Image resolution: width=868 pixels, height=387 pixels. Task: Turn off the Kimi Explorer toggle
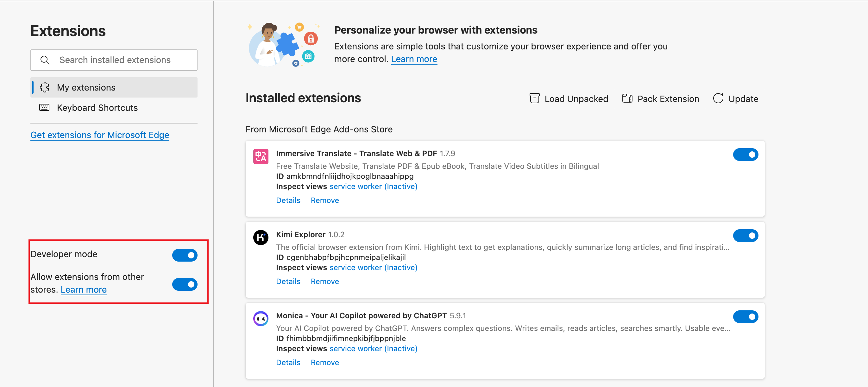(745, 236)
